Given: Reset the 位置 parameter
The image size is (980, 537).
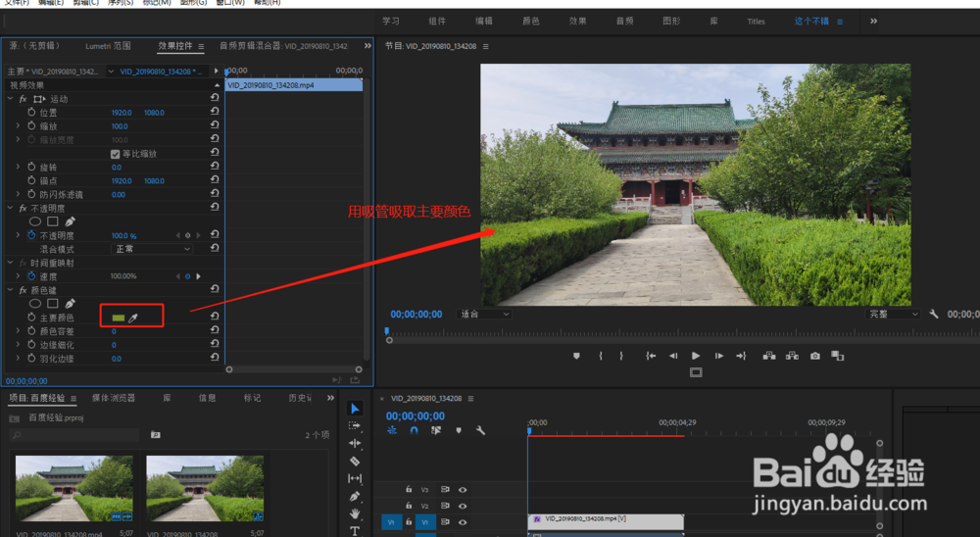Looking at the screenshot, I should [x=215, y=112].
